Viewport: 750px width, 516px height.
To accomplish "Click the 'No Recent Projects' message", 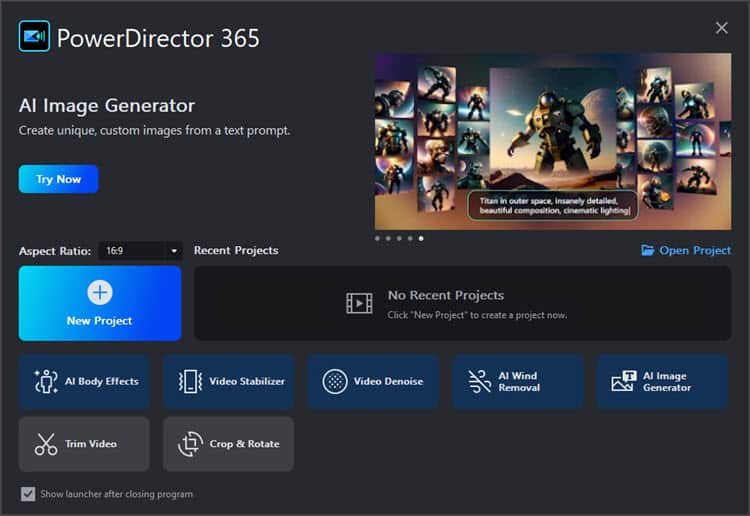I will coord(446,296).
